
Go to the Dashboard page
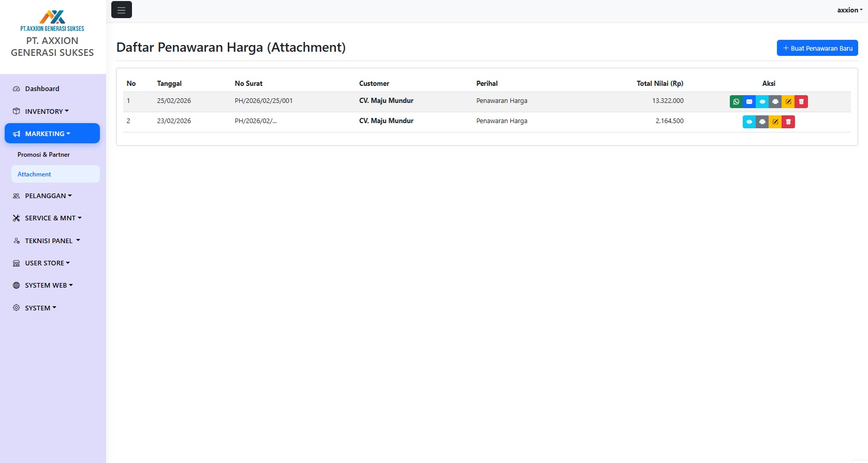click(52, 89)
